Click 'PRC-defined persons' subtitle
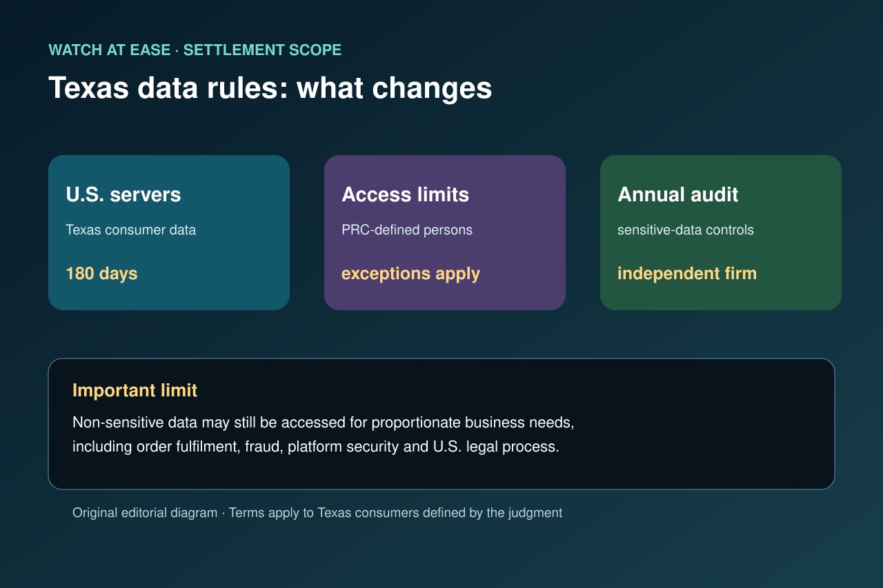Viewport: 883px width, 588px height. pyautogui.click(x=407, y=230)
